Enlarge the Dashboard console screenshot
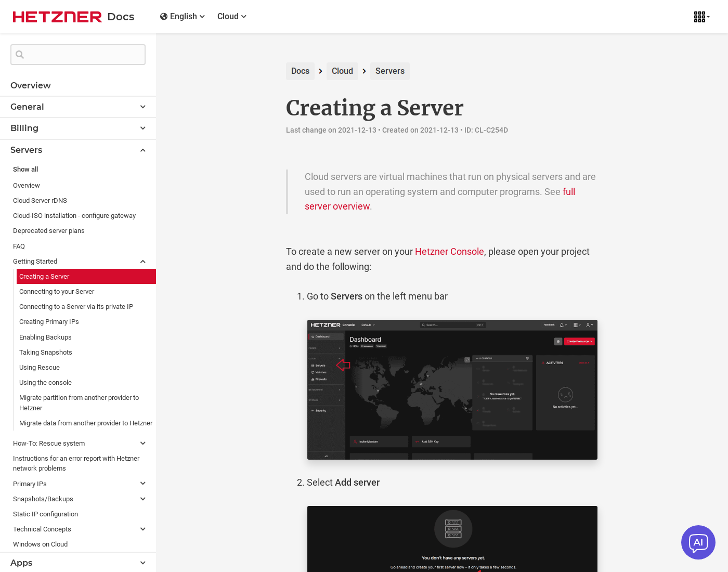Viewport: 728px width, 572px height. coord(452,389)
